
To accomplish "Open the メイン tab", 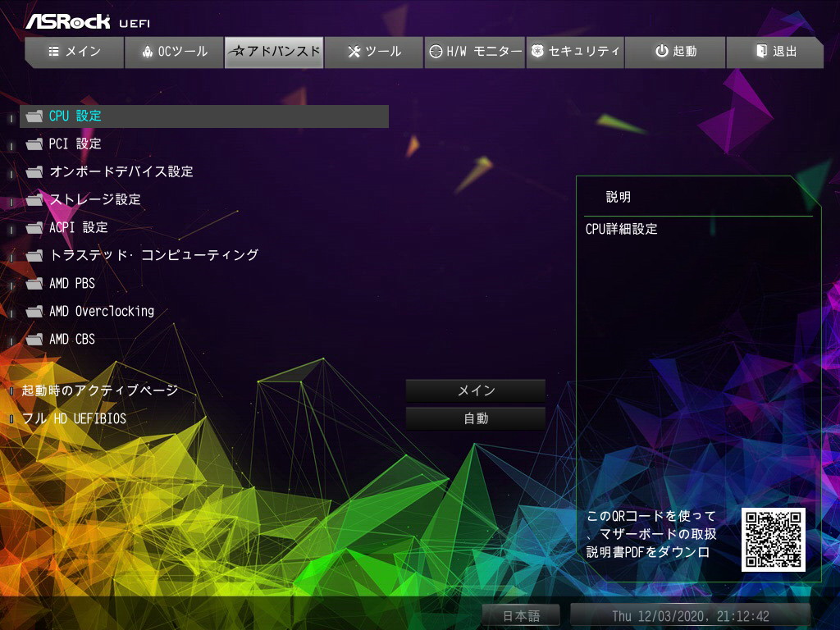I will (x=75, y=52).
